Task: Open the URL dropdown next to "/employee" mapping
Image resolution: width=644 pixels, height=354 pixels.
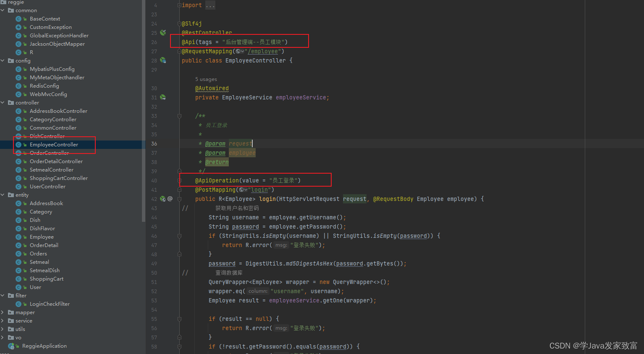Action: click(240, 52)
